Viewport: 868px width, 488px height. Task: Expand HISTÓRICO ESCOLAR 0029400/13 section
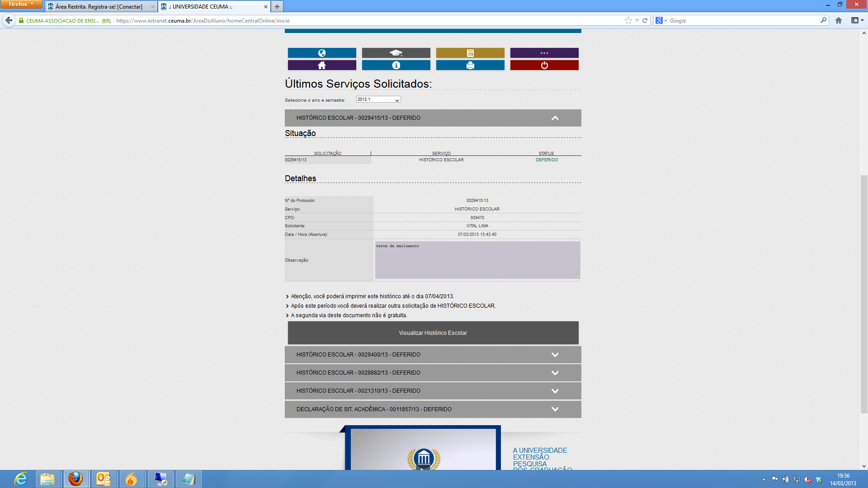[x=433, y=355]
